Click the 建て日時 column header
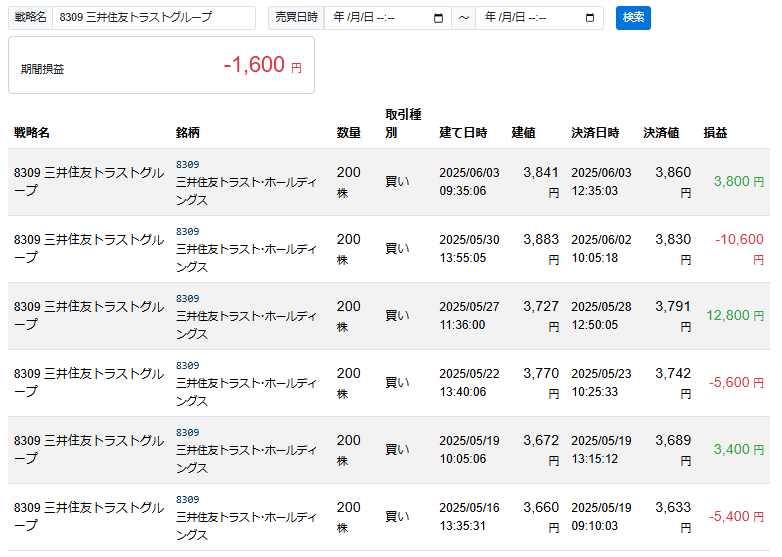The width and height of the screenshot is (782, 557). tap(463, 133)
